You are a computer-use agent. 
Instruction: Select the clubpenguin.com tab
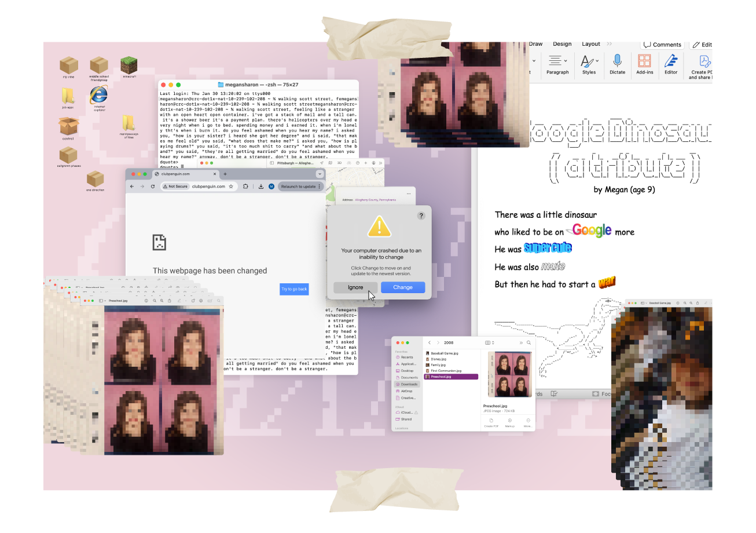click(x=186, y=174)
